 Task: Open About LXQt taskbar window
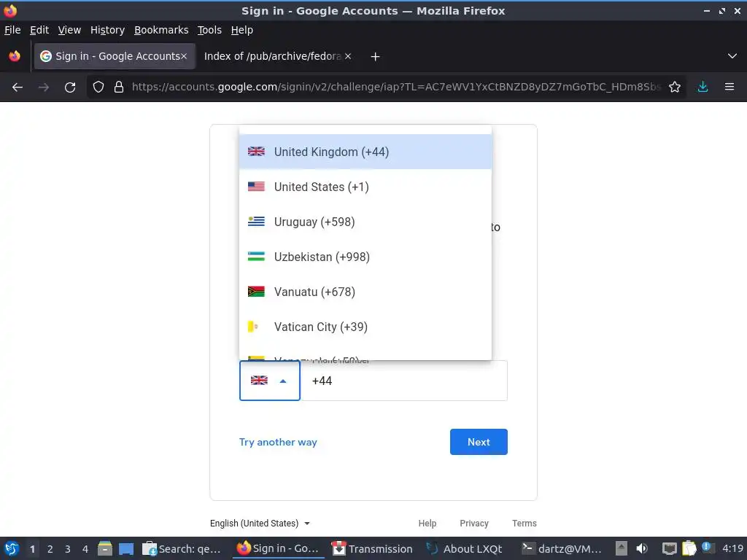click(x=465, y=548)
